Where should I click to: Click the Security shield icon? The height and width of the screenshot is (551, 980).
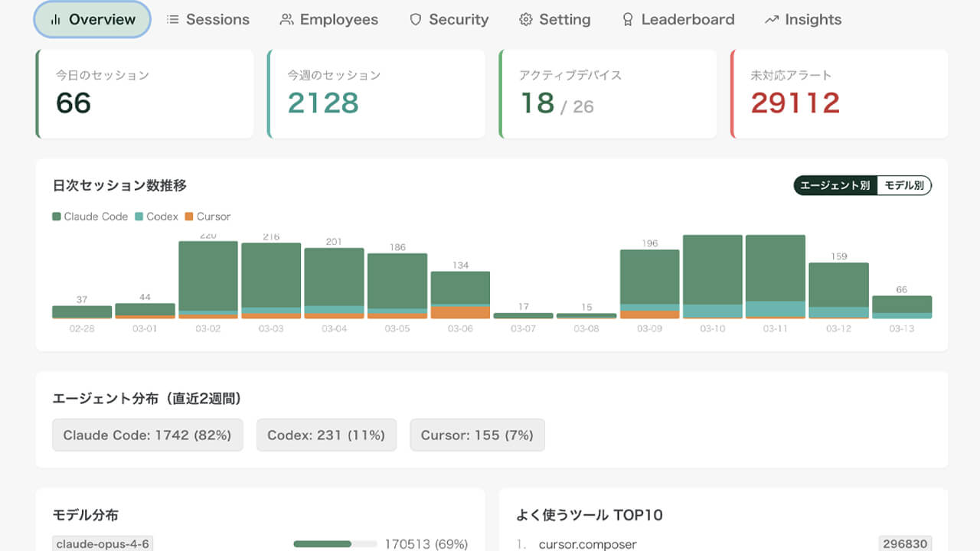pos(415,19)
